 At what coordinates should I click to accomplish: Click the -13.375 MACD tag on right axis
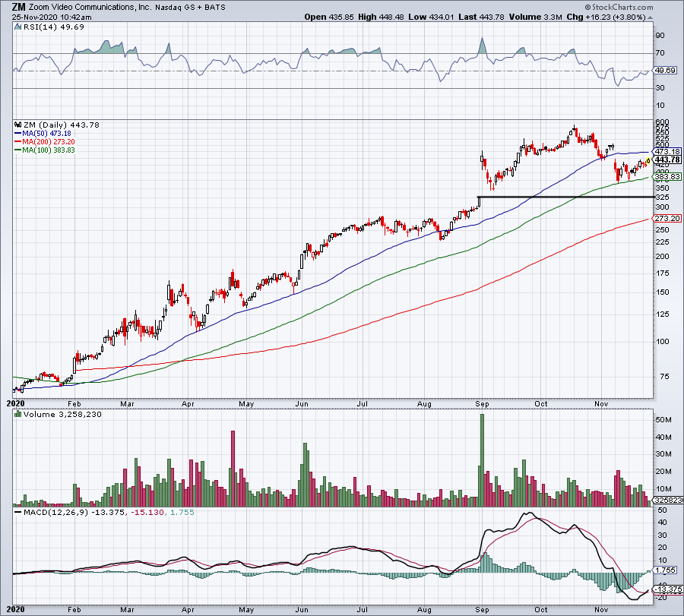coord(668,589)
